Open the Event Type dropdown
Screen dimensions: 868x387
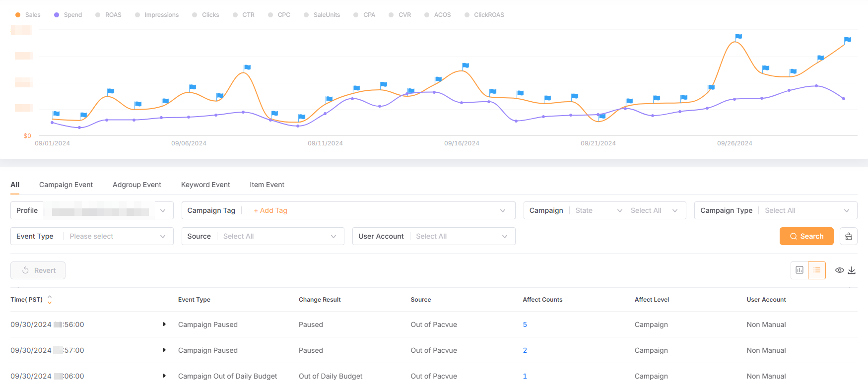tap(117, 237)
